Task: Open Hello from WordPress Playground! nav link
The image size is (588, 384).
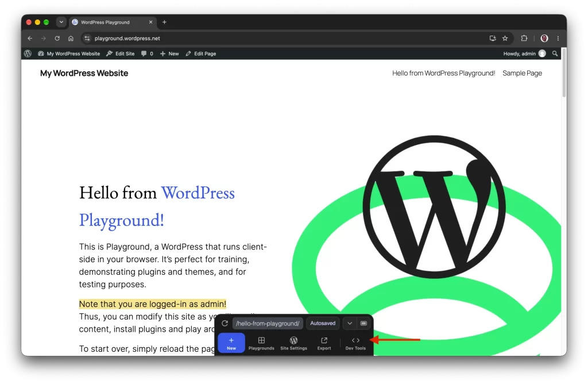Action: point(444,73)
